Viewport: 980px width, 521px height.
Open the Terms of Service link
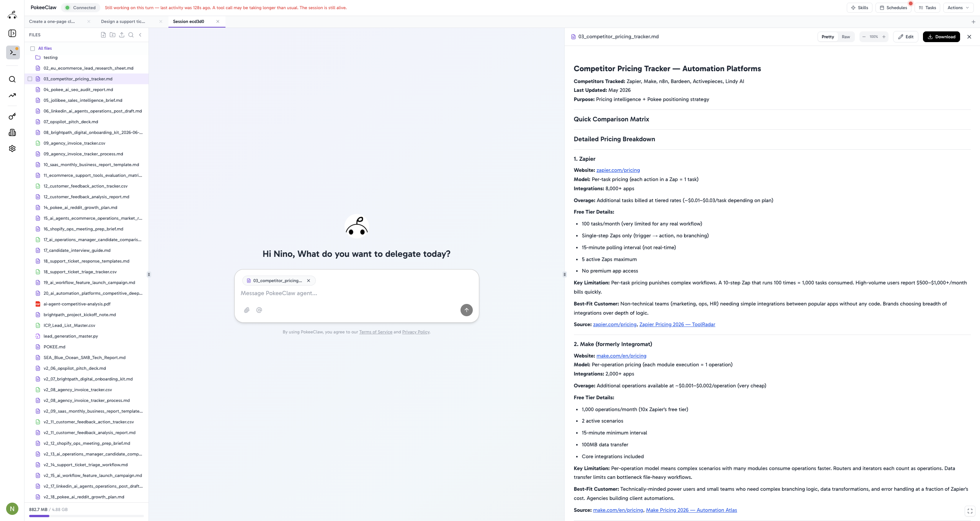coord(376,332)
